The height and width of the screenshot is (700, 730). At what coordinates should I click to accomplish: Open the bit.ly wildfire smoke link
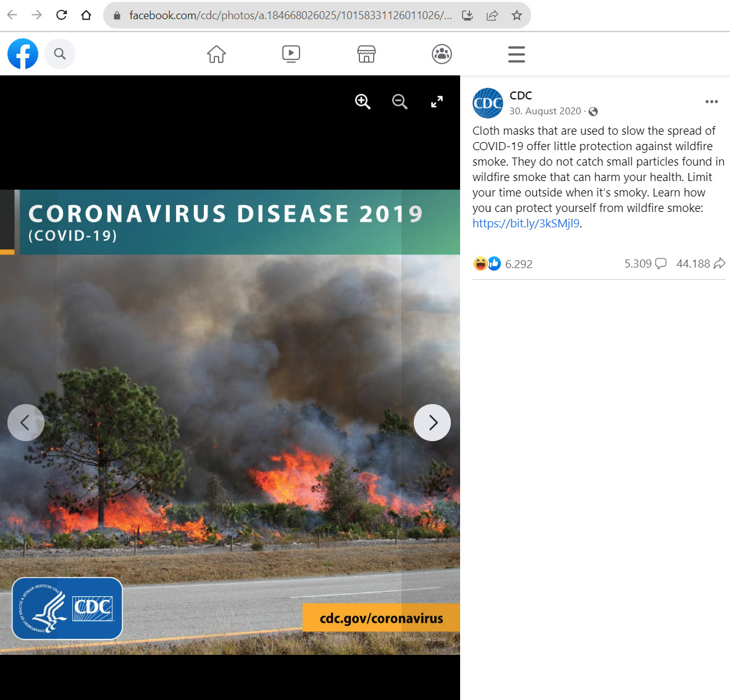point(526,224)
